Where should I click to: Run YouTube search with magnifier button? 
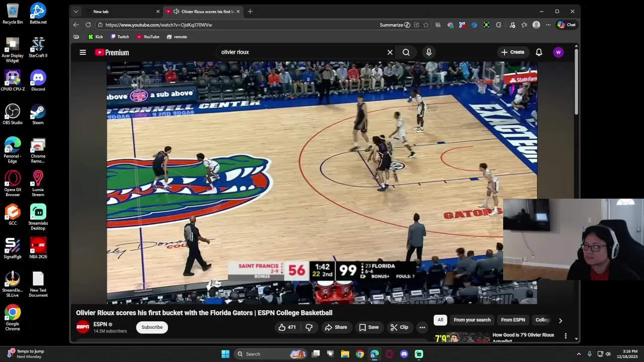(406, 52)
